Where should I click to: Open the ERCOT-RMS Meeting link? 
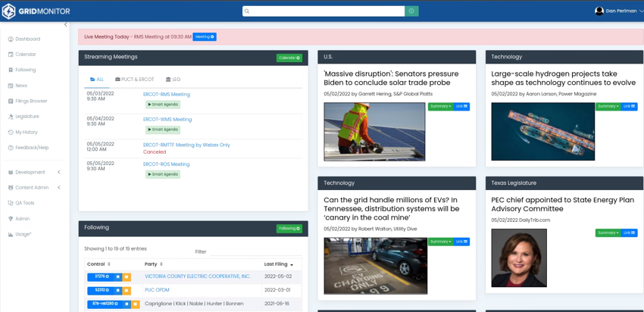pos(167,95)
